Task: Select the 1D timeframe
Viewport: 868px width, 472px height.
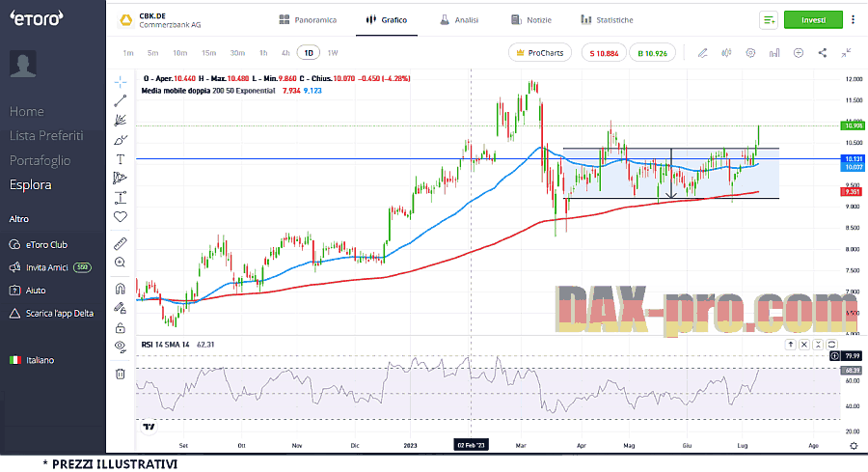Action: [309, 53]
